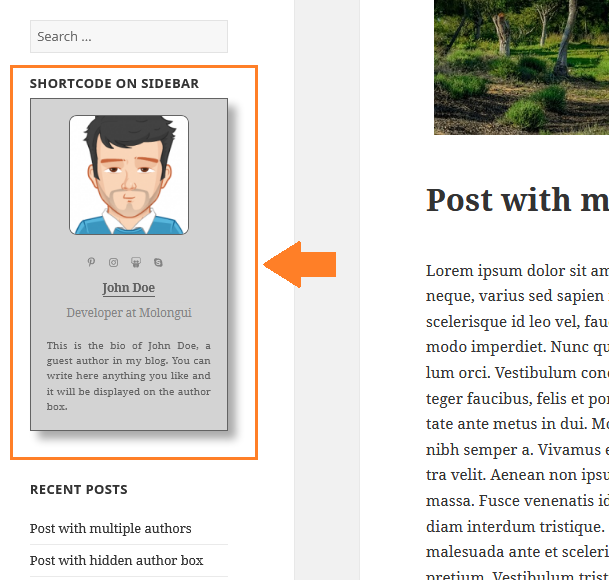Open the 'Post with multiple authors' link
Viewport: 609px width, 580px height.
111,528
